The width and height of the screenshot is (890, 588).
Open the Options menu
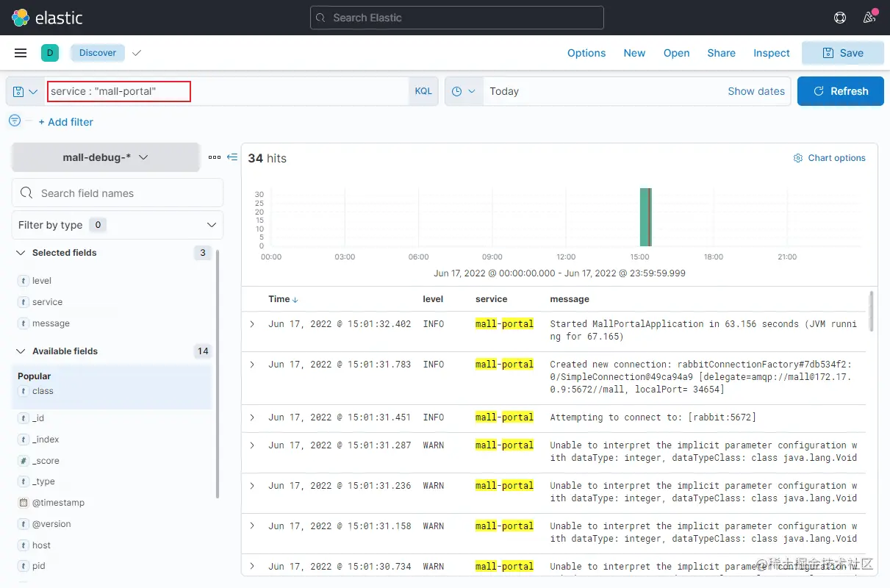pos(586,53)
